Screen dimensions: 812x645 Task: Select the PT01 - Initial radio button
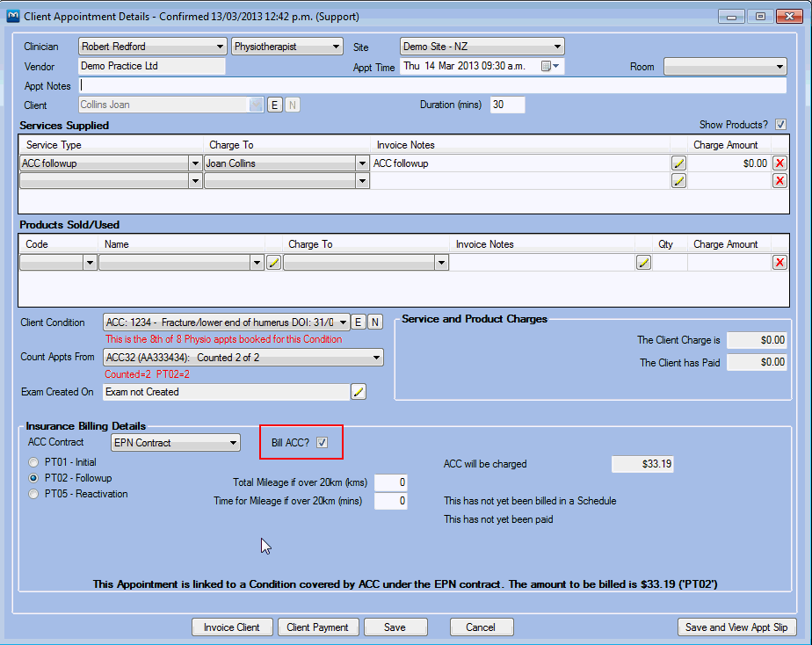pyautogui.click(x=33, y=462)
